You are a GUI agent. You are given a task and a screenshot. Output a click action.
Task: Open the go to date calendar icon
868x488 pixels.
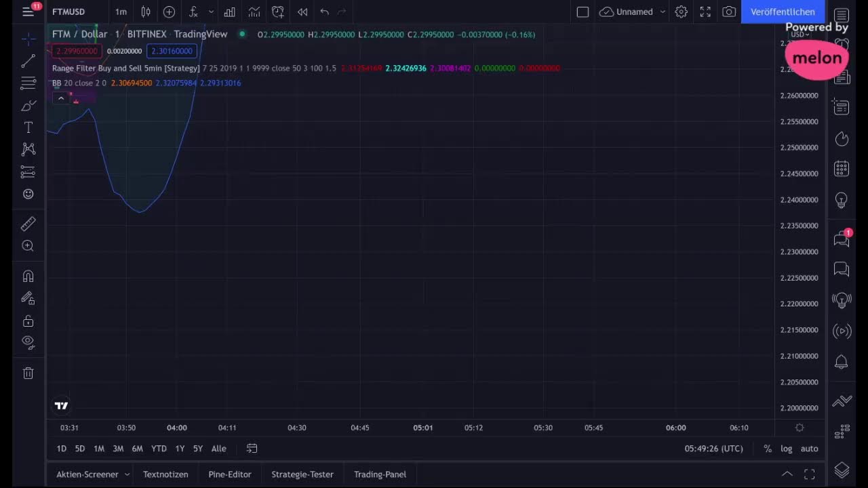pyautogui.click(x=252, y=449)
